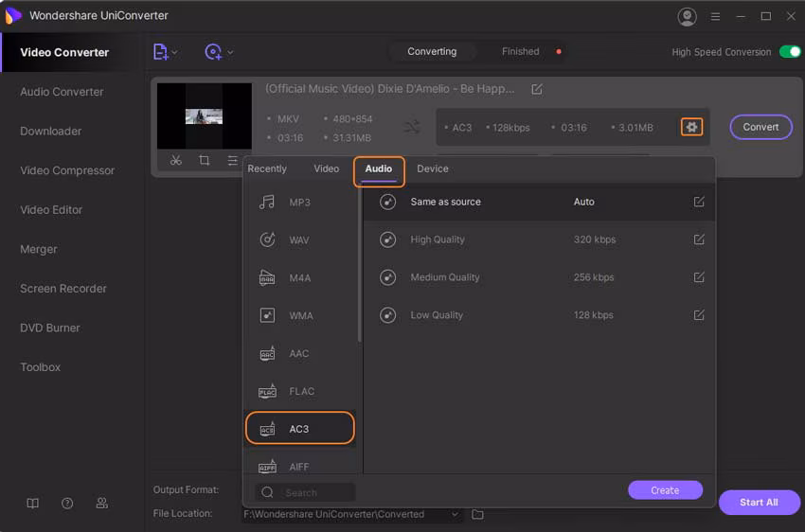
Task: Expand the File Location dropdown
Action: (455, 514)
